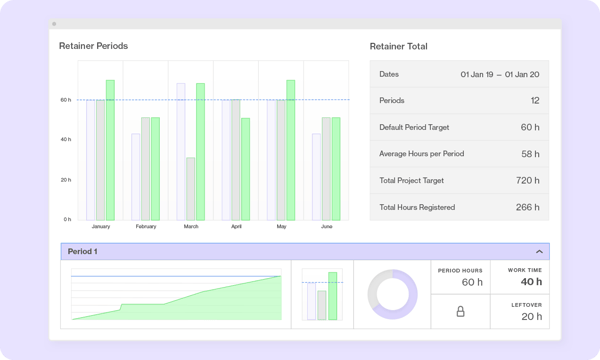Click the Period 1 header bar
Screen dimensions: 600x360
point(305,251)
